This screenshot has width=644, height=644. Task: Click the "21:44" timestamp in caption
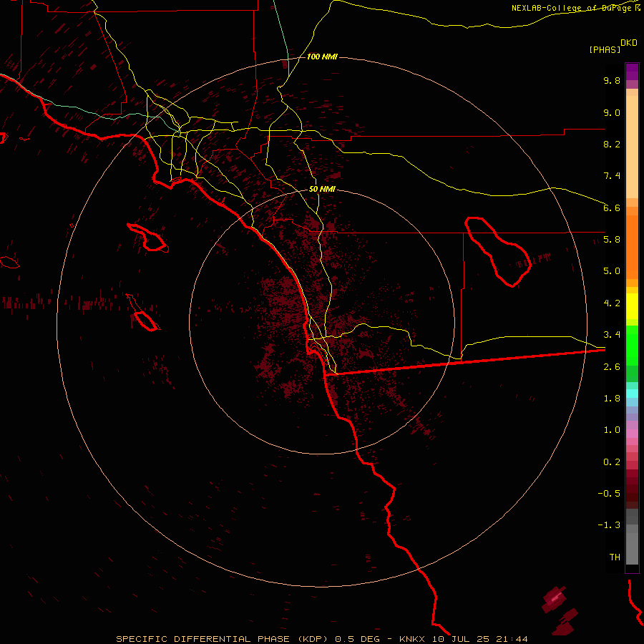point(513,639)
